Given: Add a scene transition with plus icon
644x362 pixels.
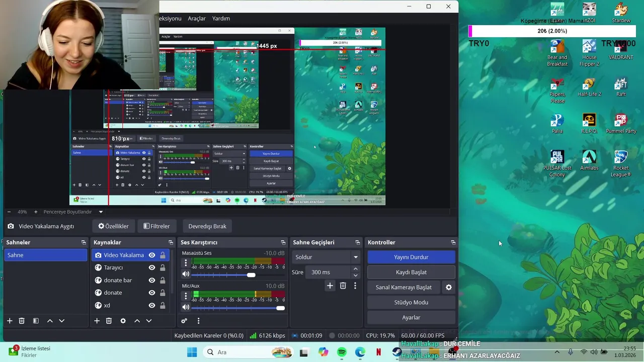Looking at the screenshot, I should [330, 286].
